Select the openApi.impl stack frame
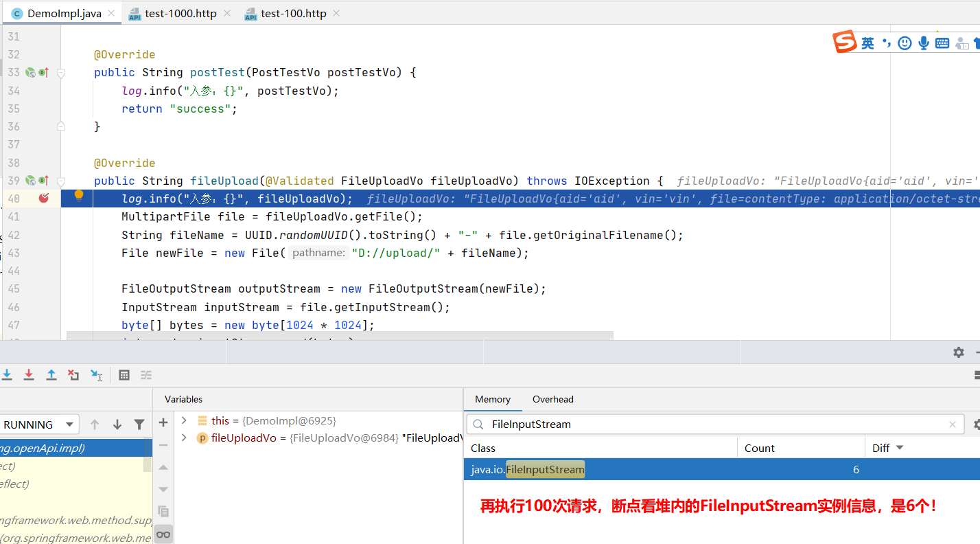The width and height of the screenshot is (980, 544). pyautogui.click(x=75, y=448)
